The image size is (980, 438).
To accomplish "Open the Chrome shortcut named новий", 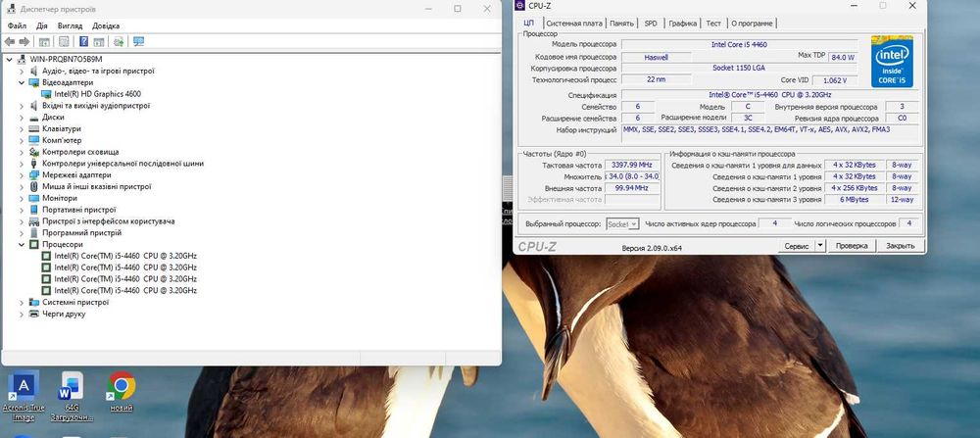I will 122,386.
